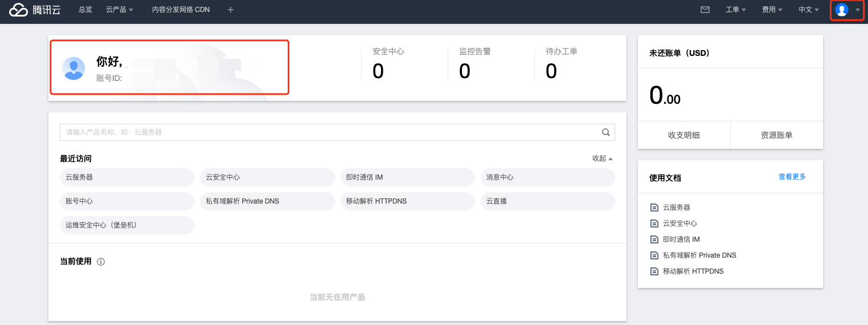Open 内容分发网络 CDN shortcut

click(x=181, y=10)
